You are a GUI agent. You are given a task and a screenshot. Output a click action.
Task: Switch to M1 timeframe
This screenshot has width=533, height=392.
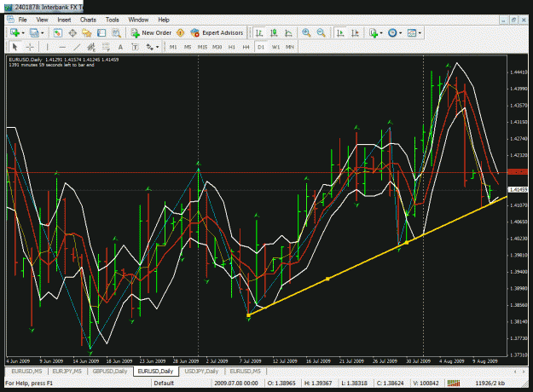tap(173, 47)
